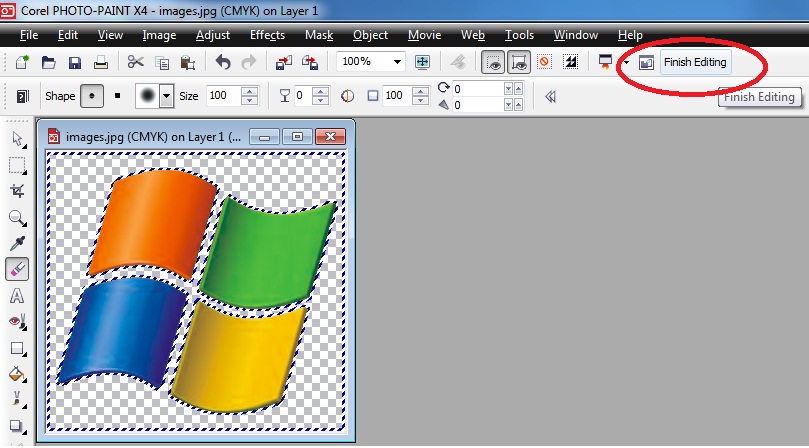809x448 pixels.
Task: Open the Adjust menu
Action: click(x=213, y=35)
